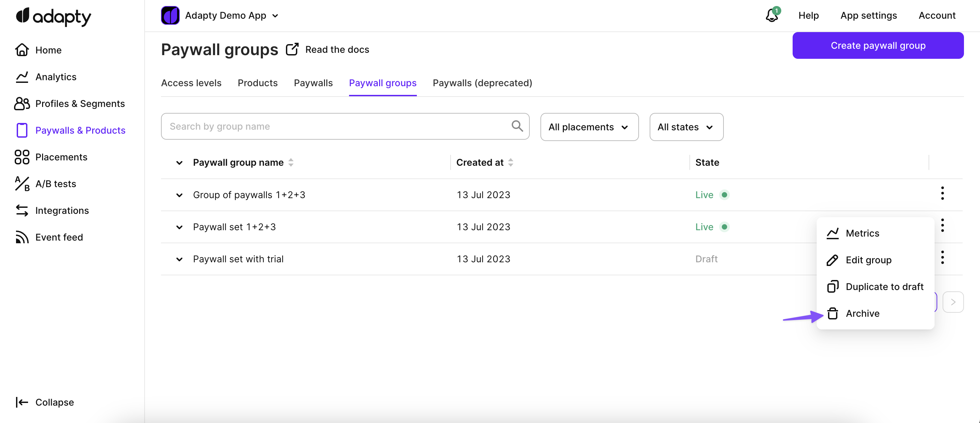Viewport: 980px width, 423px height.
Task: Expand the Paywall set with trial row
Action: pos(179,259)
